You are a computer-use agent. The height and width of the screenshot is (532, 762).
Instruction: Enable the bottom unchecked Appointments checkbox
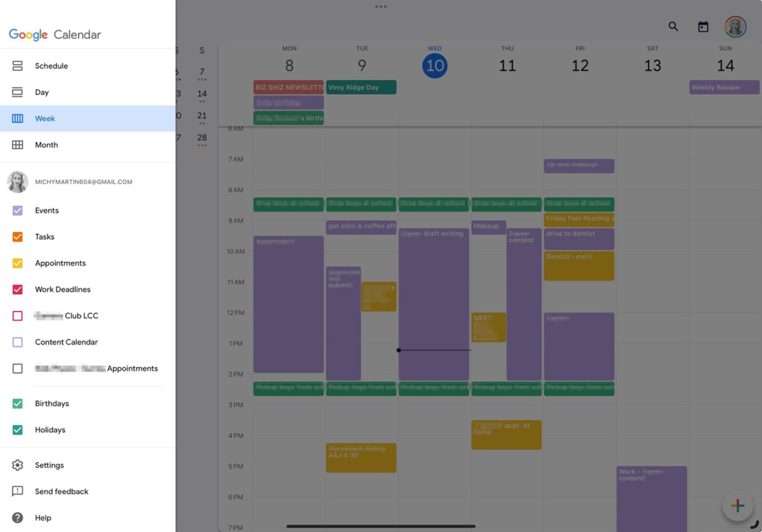tap(17, 368)
